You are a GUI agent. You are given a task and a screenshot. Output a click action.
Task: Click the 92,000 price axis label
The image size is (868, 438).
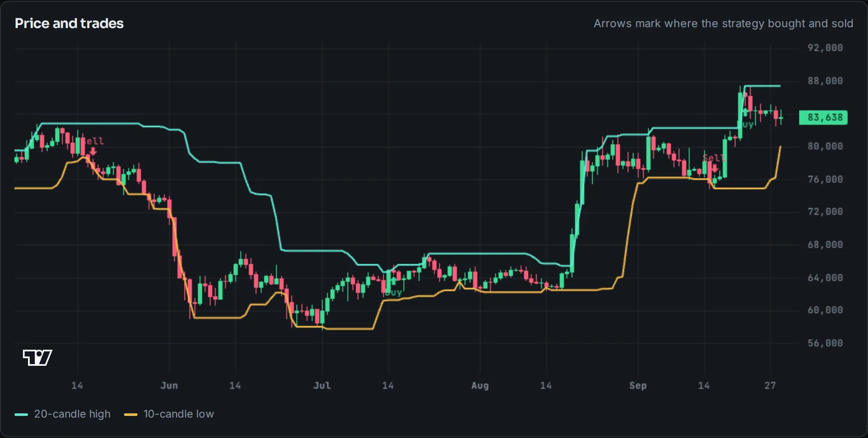825,48
